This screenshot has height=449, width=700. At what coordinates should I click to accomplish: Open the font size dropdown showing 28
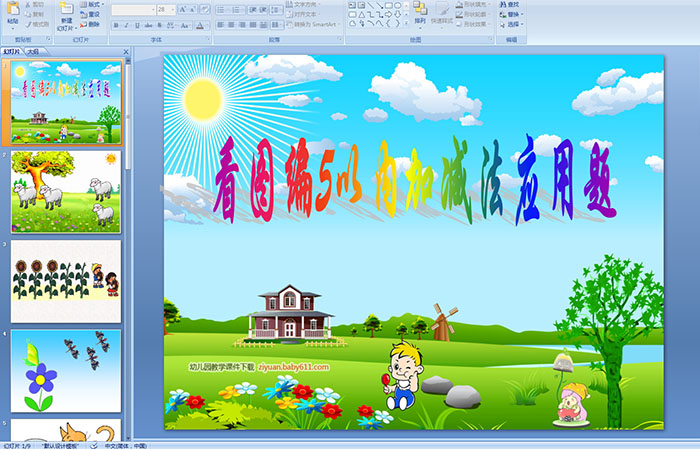[x=166, y=10]
